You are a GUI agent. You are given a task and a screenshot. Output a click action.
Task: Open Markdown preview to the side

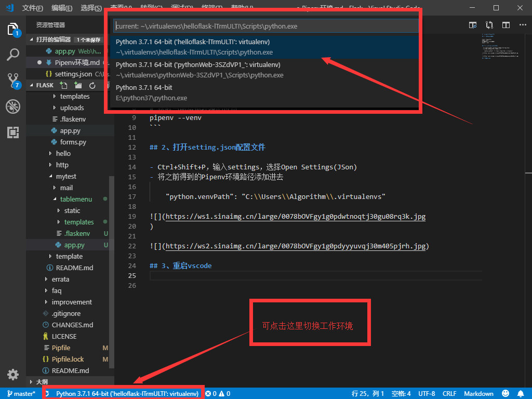tap(473, 24)
